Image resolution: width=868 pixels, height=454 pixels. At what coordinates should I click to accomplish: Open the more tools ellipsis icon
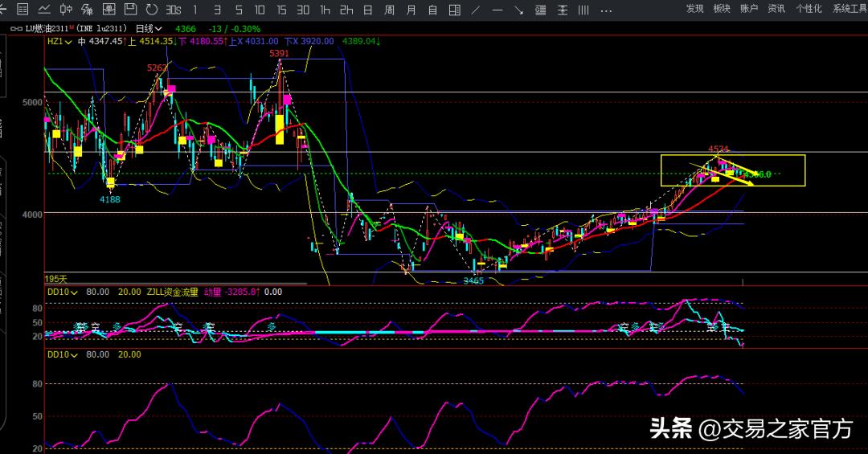[604, 10]
